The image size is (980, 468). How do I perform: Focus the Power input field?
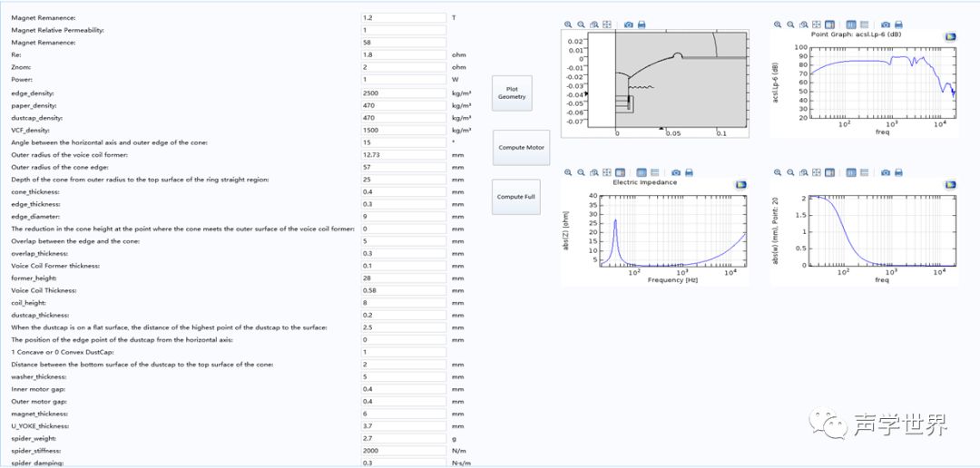click(x=403, y=79)
